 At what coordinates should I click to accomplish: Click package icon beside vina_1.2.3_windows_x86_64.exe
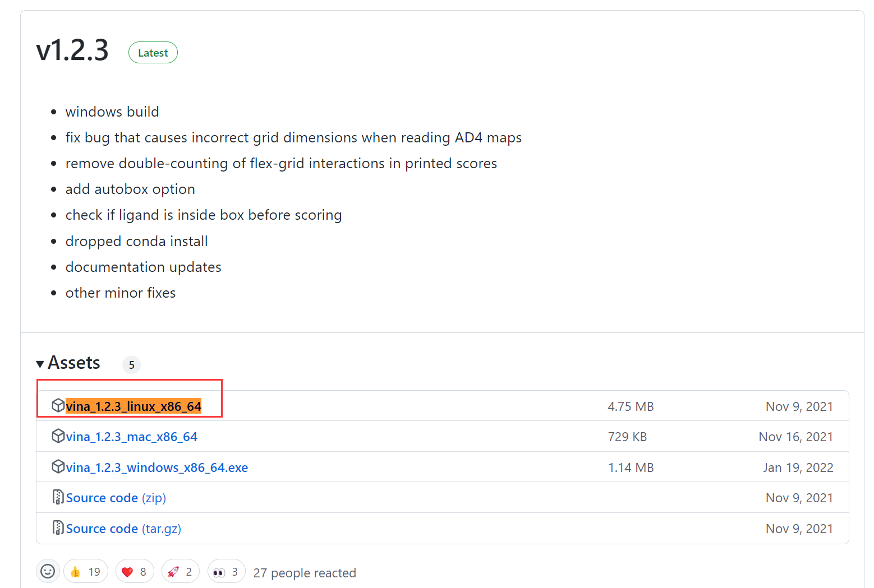[58, 466]
